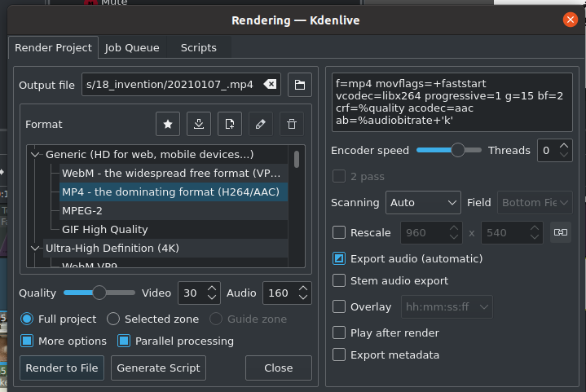Click the Audio bitrate 160 field

coord(287,293)
